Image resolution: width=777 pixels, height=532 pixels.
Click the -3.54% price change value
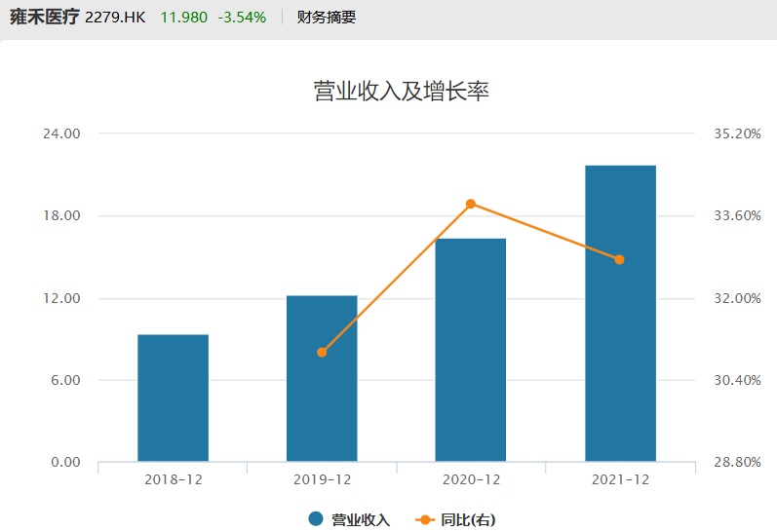241,17
